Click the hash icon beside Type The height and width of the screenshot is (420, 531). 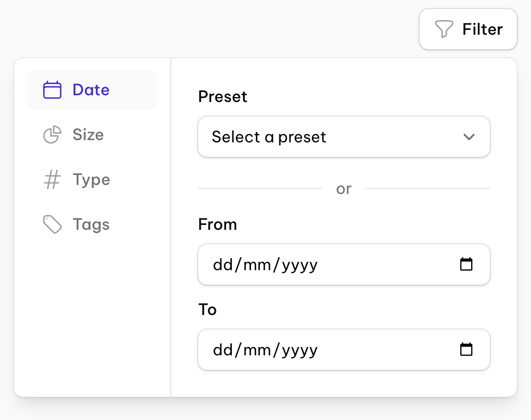52,179
